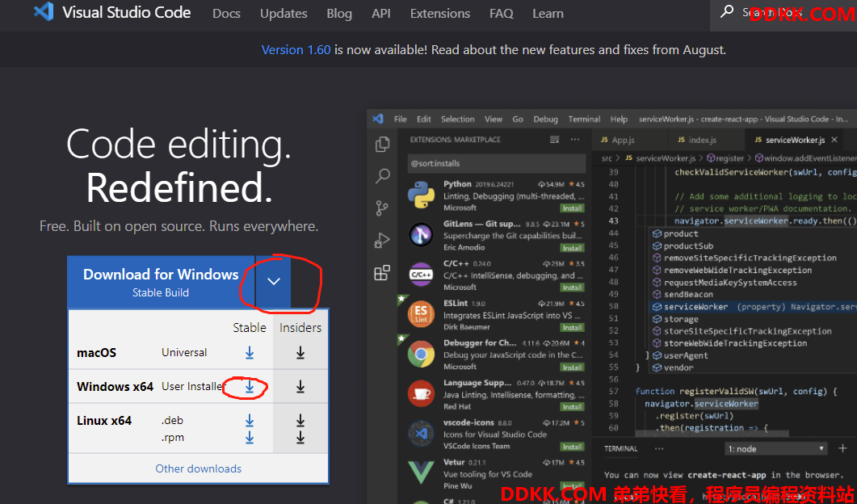Screen dimensions: 857x504
Task: Open the Other downloads link
Action: coord(199,468)
